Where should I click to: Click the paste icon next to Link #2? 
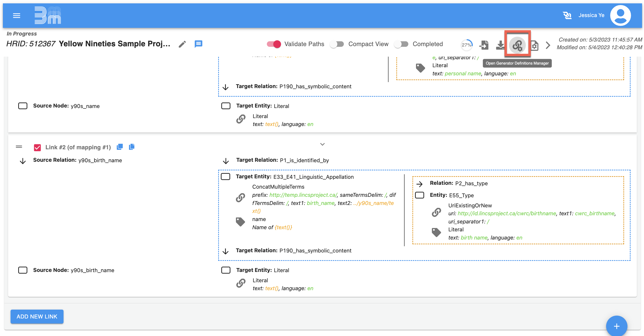[x=132, y=147]
